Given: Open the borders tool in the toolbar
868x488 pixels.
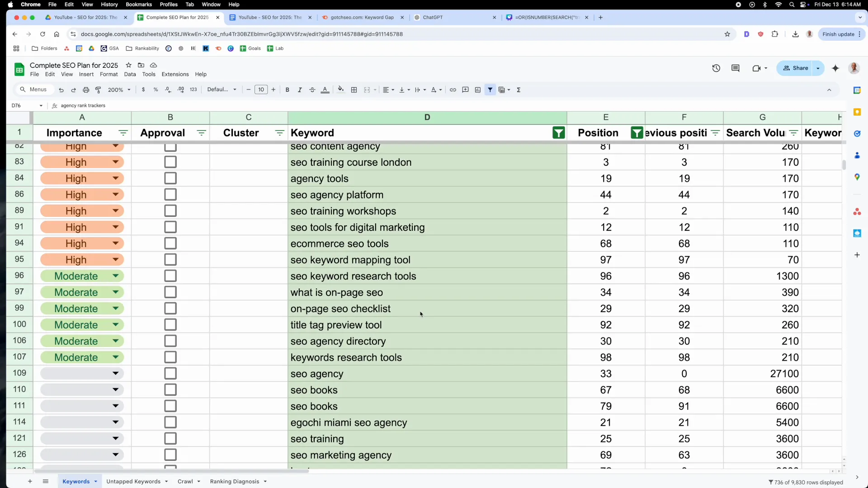Looking at the screenshot, I should pyautogui.click(x=354, y=90).
